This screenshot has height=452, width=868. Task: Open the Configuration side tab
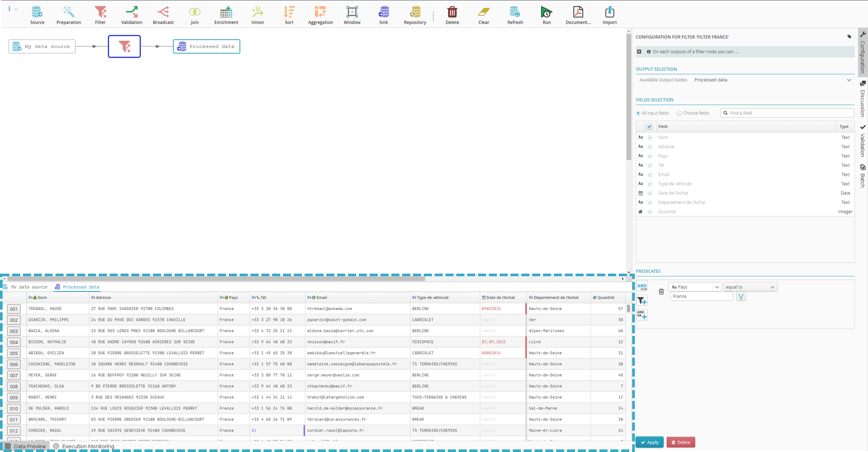[862, 52]
